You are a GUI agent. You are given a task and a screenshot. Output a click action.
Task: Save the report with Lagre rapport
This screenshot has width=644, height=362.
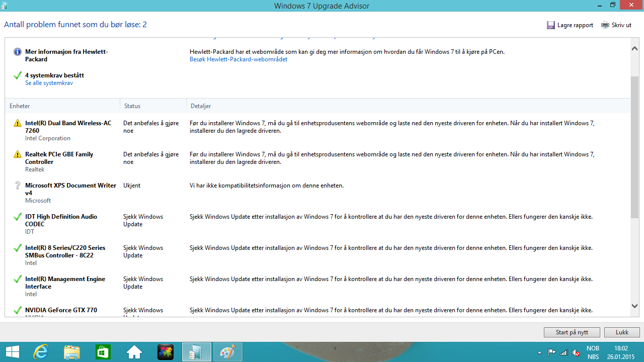[570, 25]
